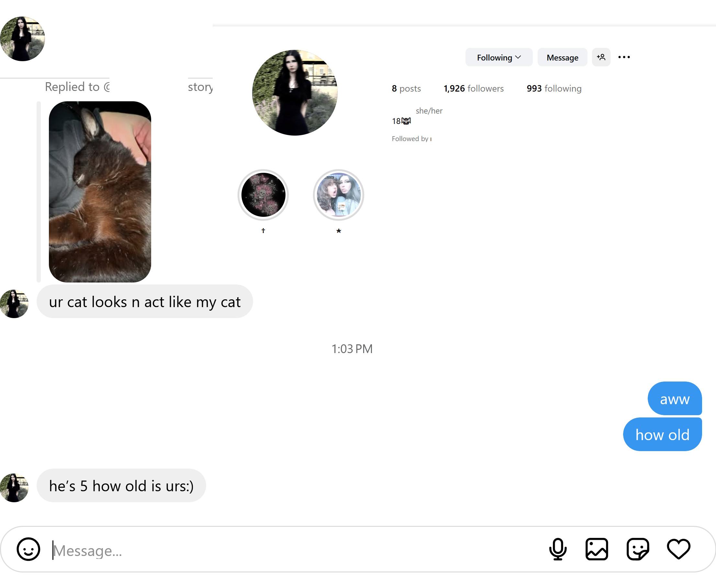Open the emoji picker in message box
Image resolution: width=716 pixels, height=588 pixels.
click(x=28, y=549)
